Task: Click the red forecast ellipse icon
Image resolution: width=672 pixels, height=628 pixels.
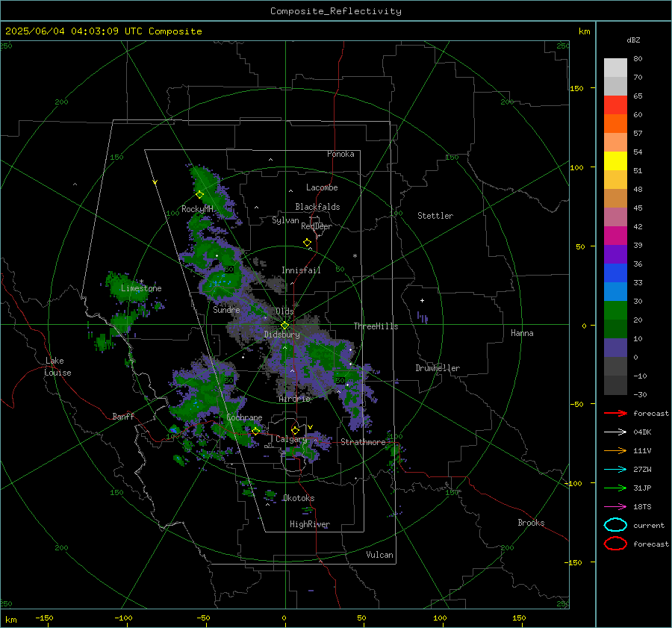Action: coord(615,544)
